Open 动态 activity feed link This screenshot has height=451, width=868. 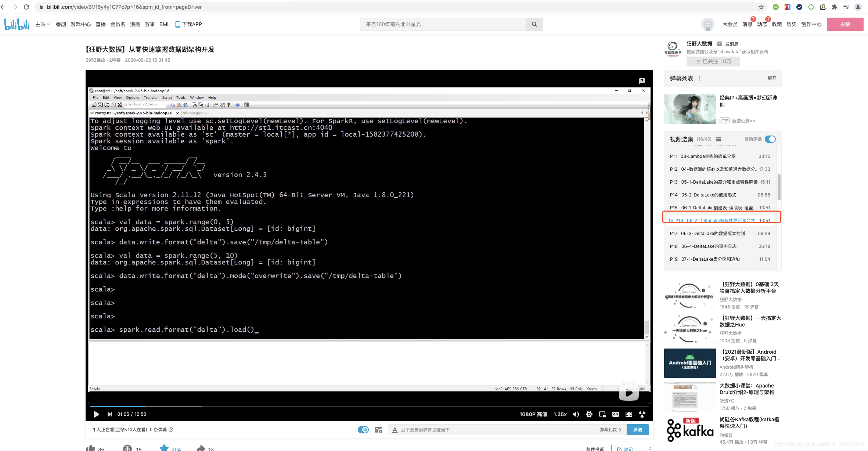click(x=762, y=24)
